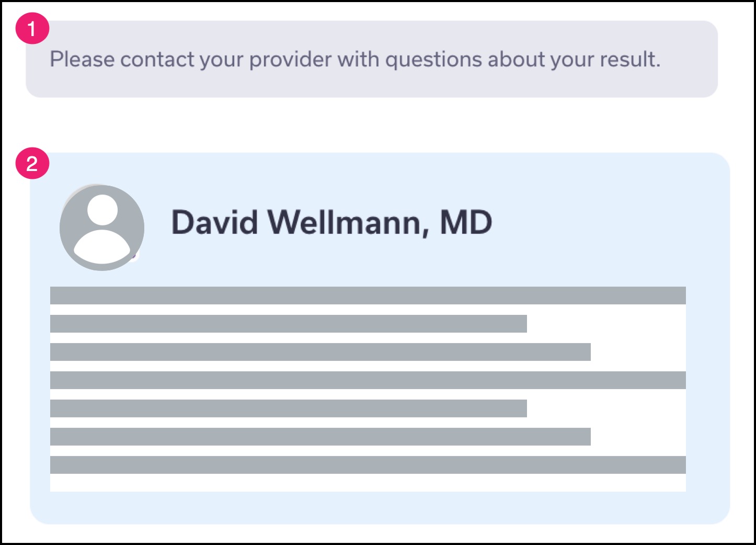Screen dimensions: 756x545
Task: Click the head of the avatar silhouette
Action: 102,210
